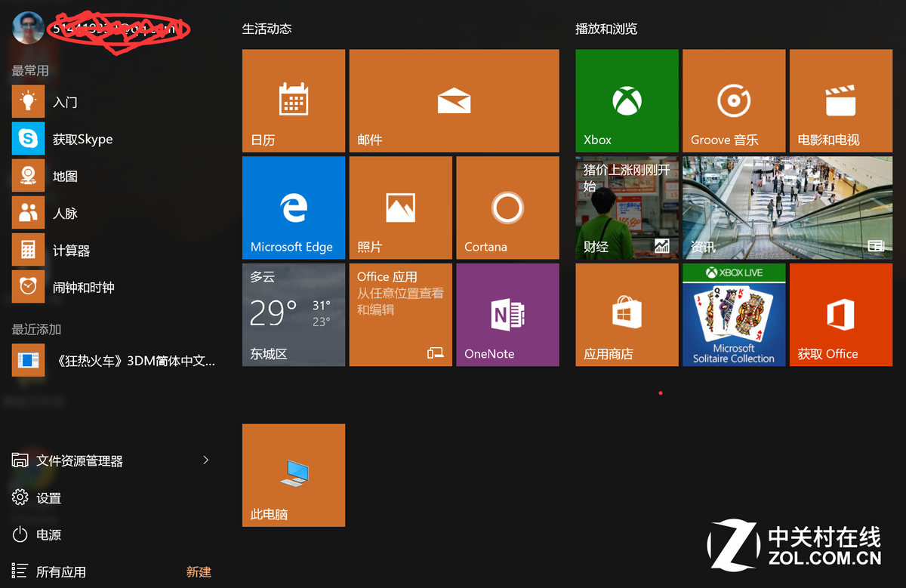Click the 新建 new label
The width and height of the screenshot is (906, 588).
coord(199,571)
